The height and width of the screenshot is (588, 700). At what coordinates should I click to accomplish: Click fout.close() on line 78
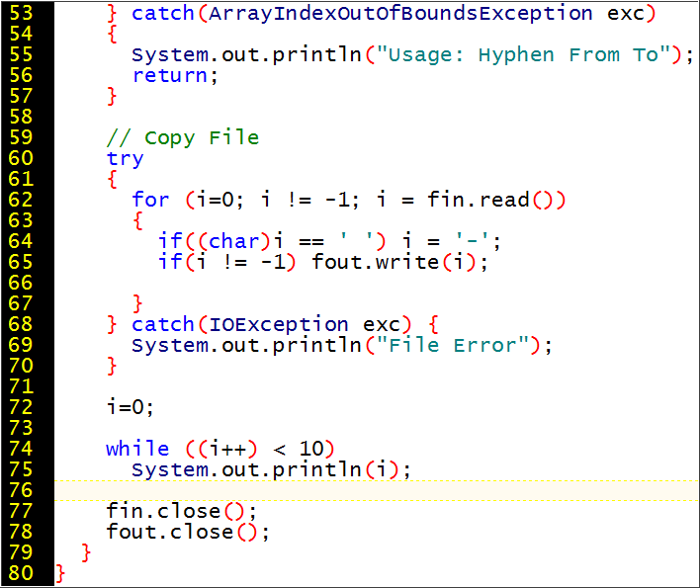pos(182,532)
